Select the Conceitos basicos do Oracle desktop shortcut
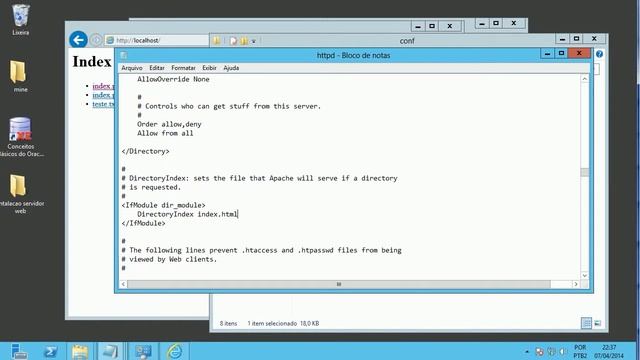640x360 pixels. 20,137
